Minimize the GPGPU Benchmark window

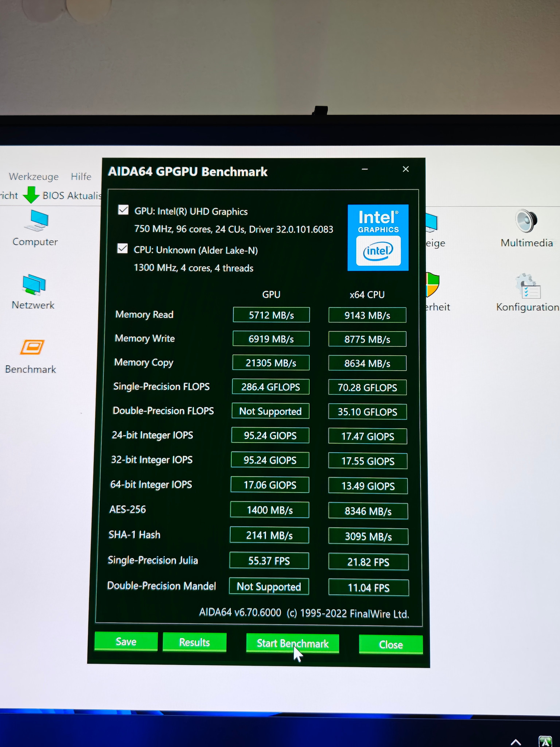[x=365, y=169]
